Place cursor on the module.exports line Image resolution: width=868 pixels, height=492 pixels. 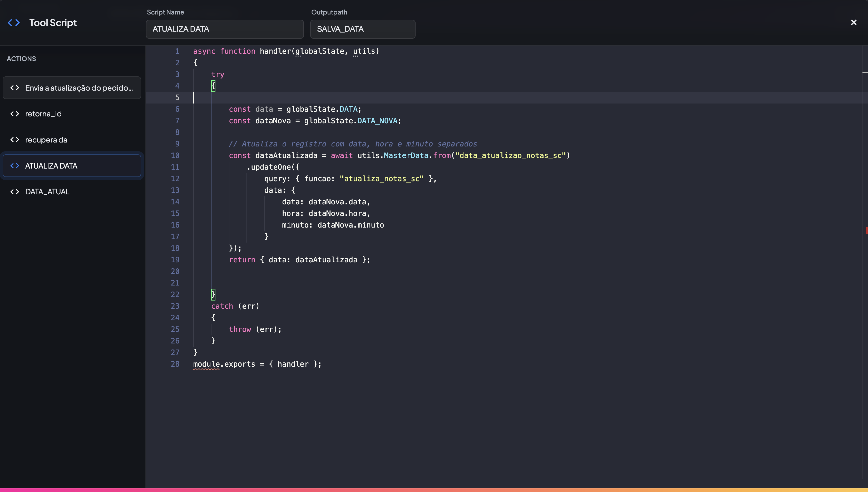point(257,364)
